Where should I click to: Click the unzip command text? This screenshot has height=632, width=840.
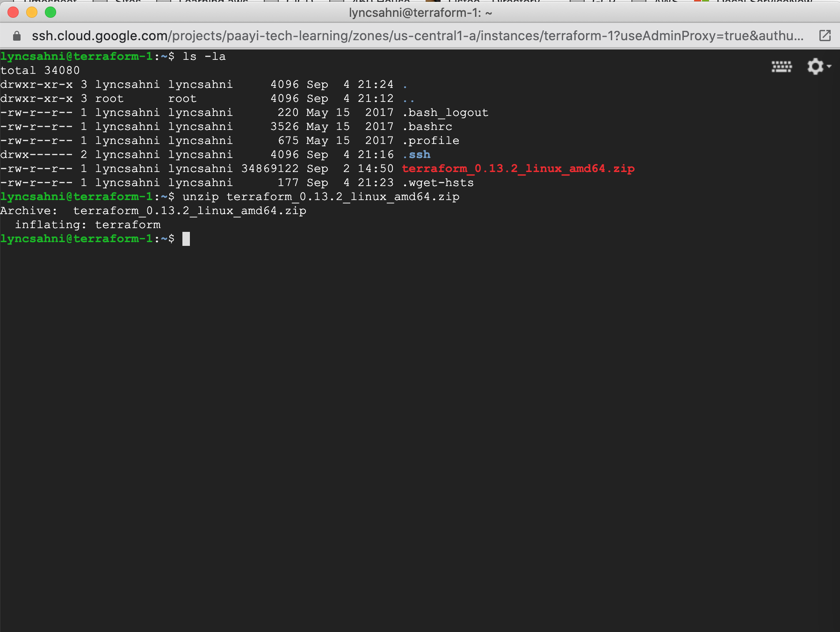coord(321,197)
